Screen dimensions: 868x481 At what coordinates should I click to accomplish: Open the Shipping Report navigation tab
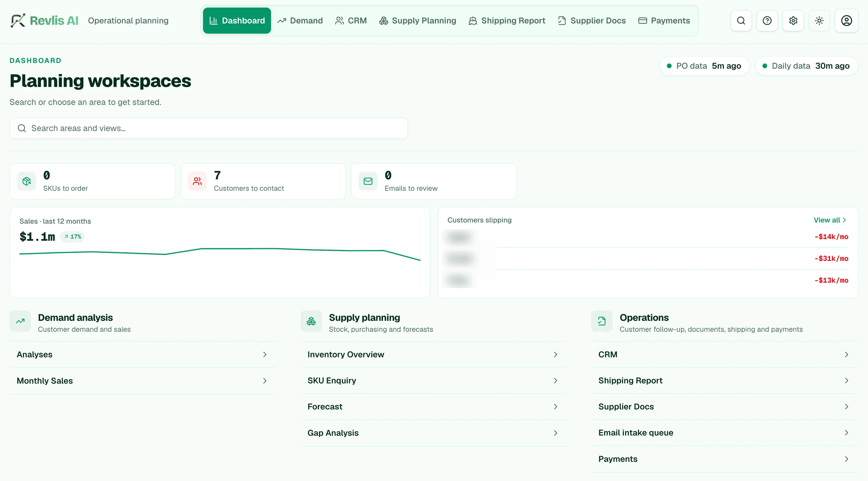507,21
